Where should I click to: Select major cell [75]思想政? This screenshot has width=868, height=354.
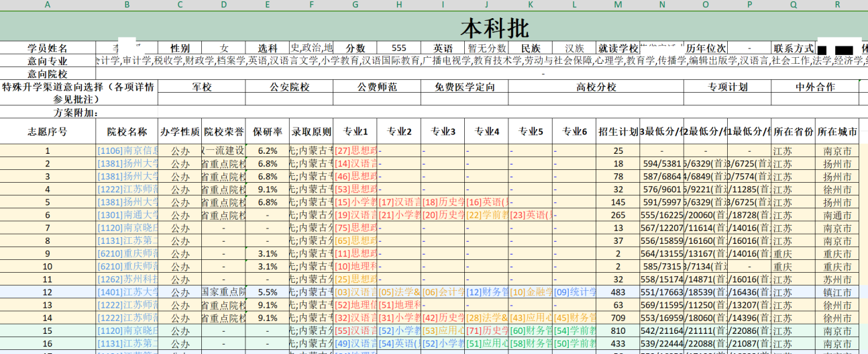(356, 228)
